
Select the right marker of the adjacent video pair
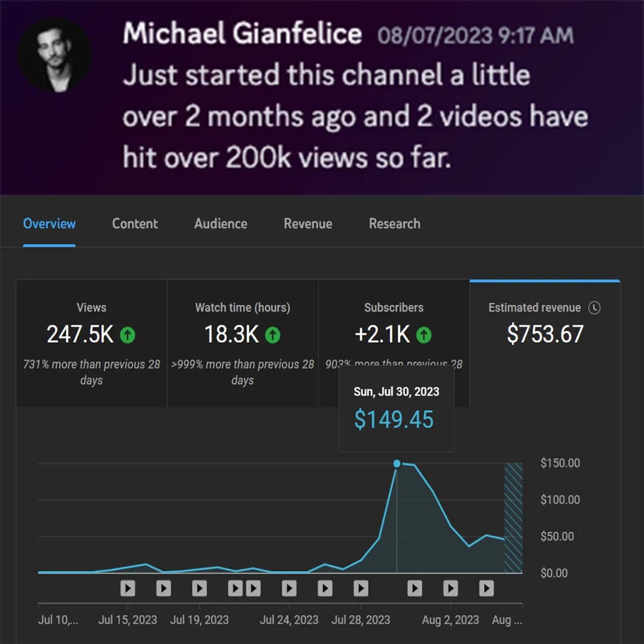point(253,588)
